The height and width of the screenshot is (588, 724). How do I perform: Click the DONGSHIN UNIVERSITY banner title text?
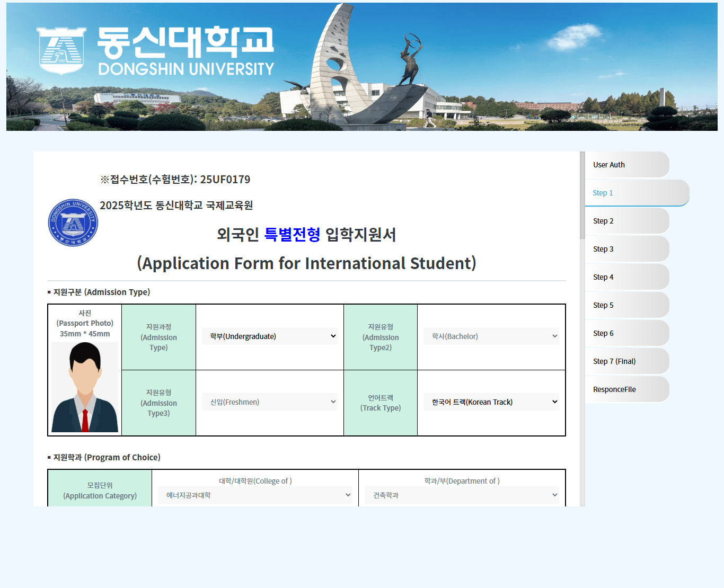tap(186, 69)
